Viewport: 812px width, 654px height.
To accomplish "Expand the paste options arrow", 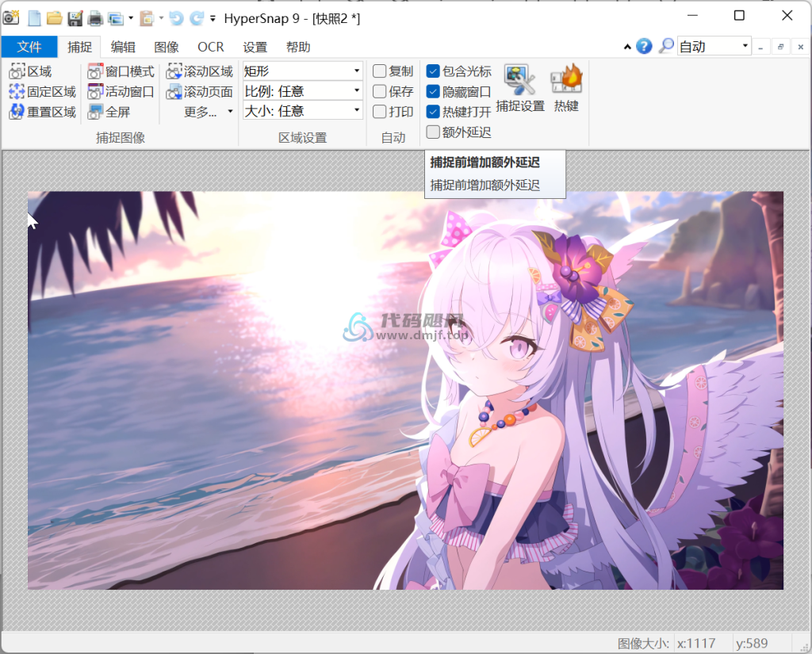I will tap(161, 19).
